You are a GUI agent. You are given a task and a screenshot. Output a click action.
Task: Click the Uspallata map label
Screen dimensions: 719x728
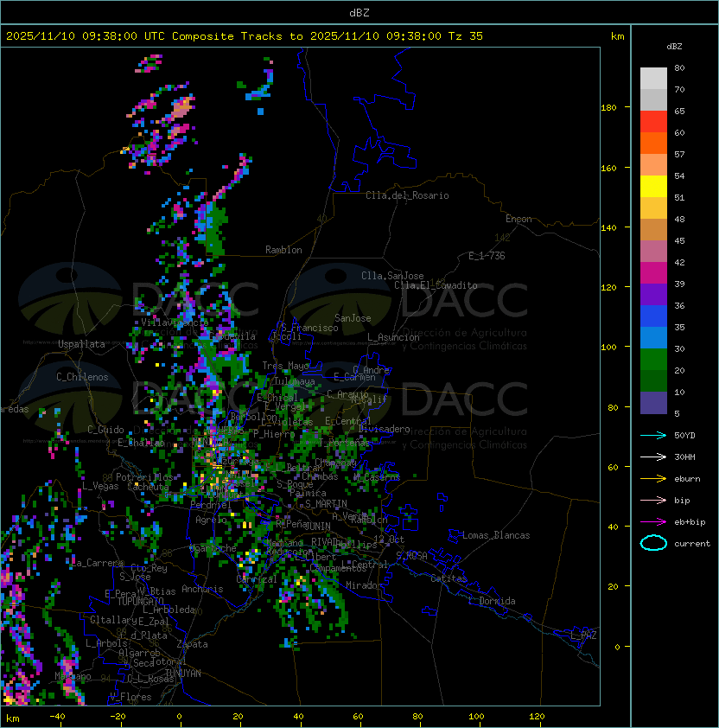(81, 344)
